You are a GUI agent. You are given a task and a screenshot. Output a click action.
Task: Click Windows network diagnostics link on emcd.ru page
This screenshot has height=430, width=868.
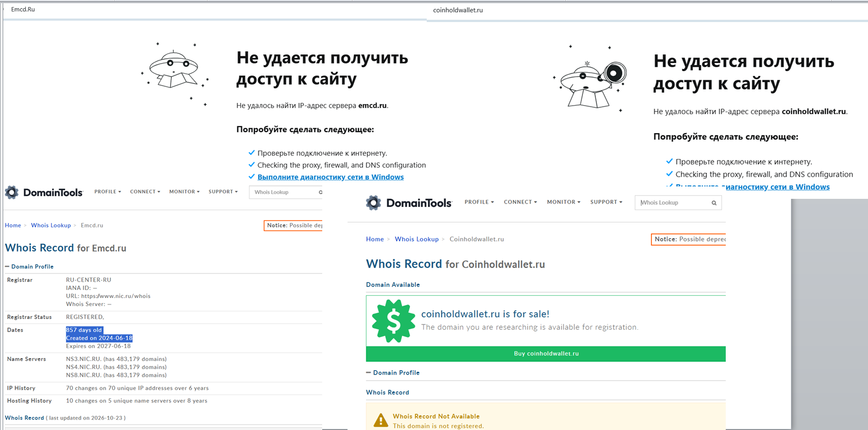pos(330,177)
